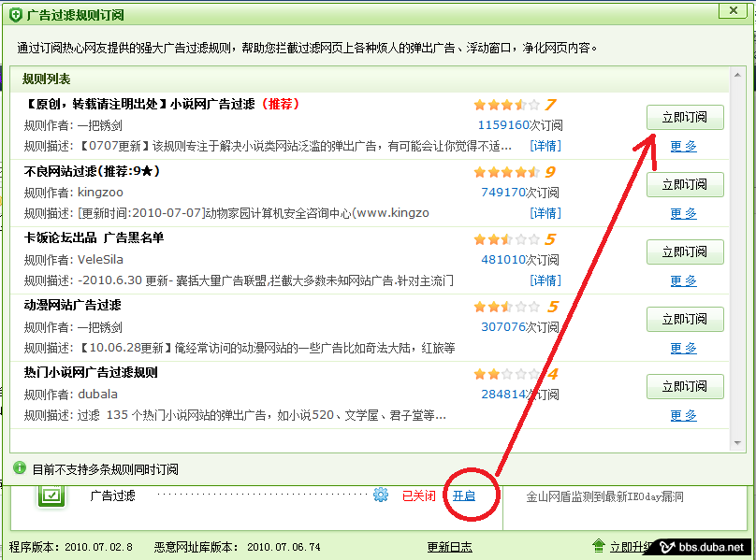
Task: Click the 规则列表 header
Action: pos(46,79)
